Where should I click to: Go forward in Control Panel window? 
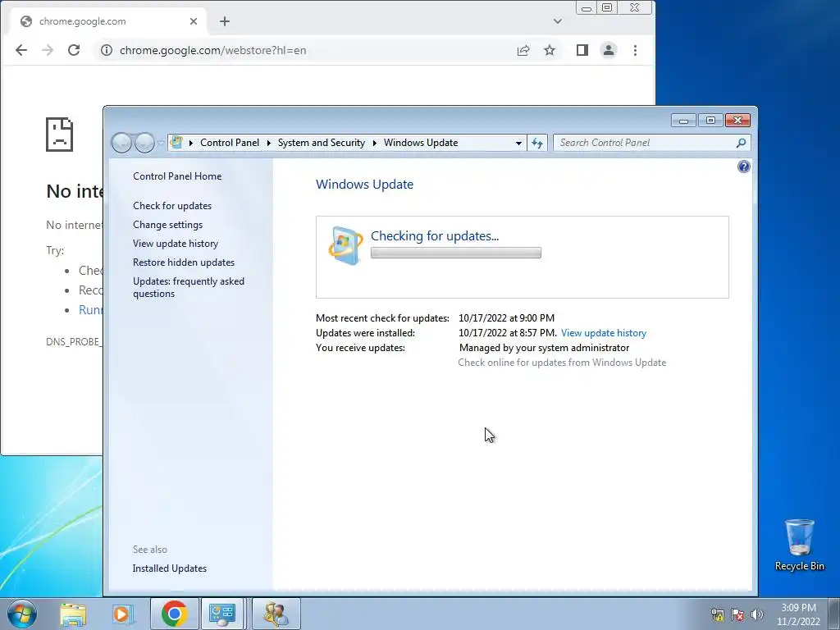click(x=144, y=143)
